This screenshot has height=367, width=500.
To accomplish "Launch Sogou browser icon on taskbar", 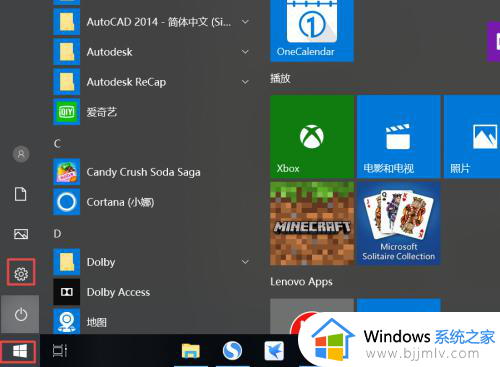I will point(232,351).
